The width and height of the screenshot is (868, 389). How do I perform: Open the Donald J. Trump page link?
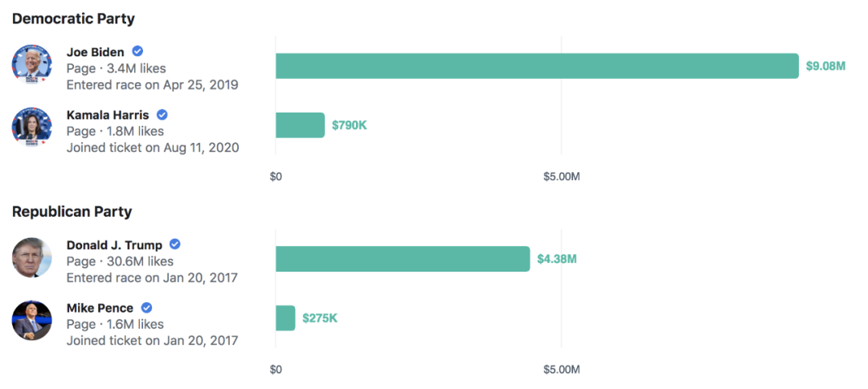[114, 245]
